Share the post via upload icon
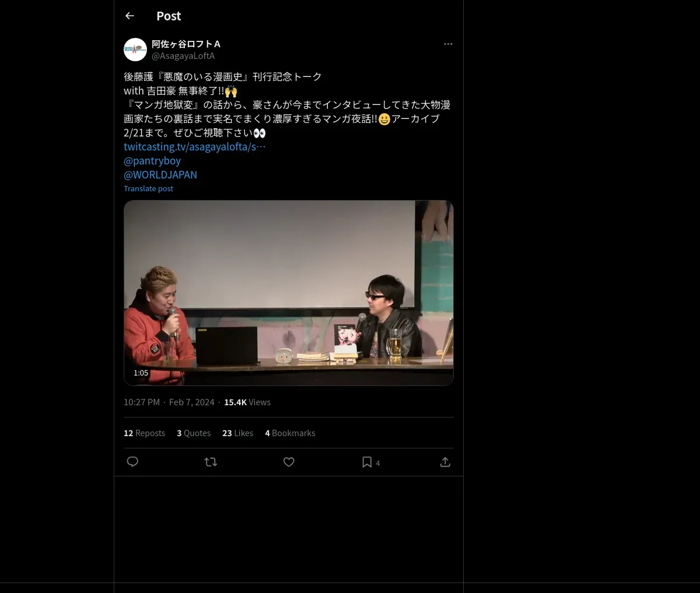The image size is (700, 593). [445, 462]
